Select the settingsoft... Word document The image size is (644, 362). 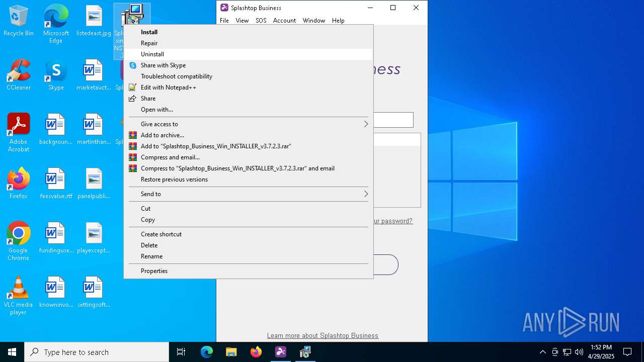[94, 293]
